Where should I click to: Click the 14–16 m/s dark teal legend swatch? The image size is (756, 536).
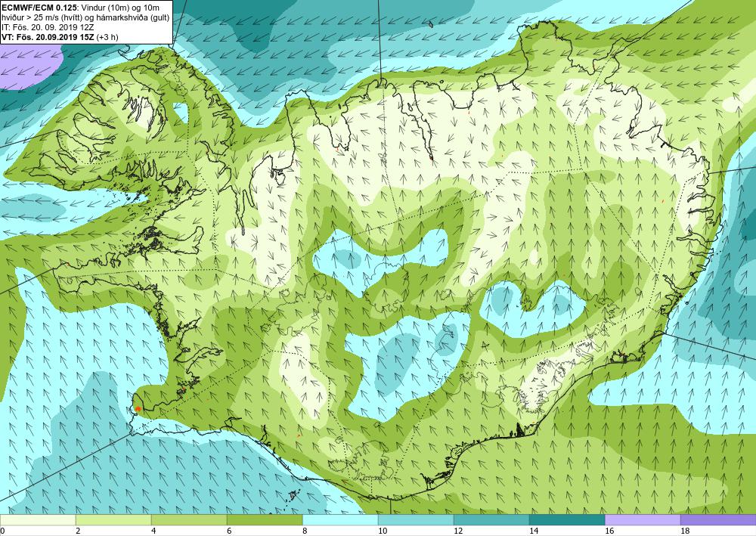point(567,520)
